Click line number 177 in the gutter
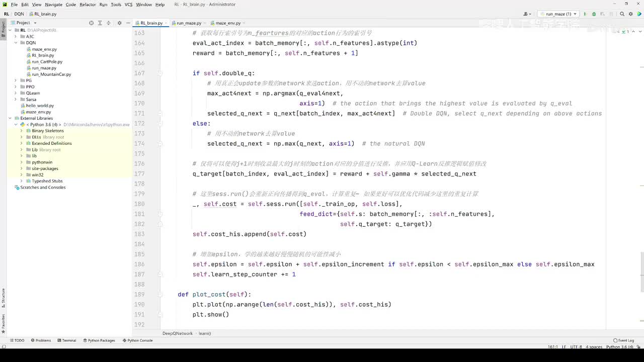The width and height of the screenshot is (644, 362). (x=139, y=174)
